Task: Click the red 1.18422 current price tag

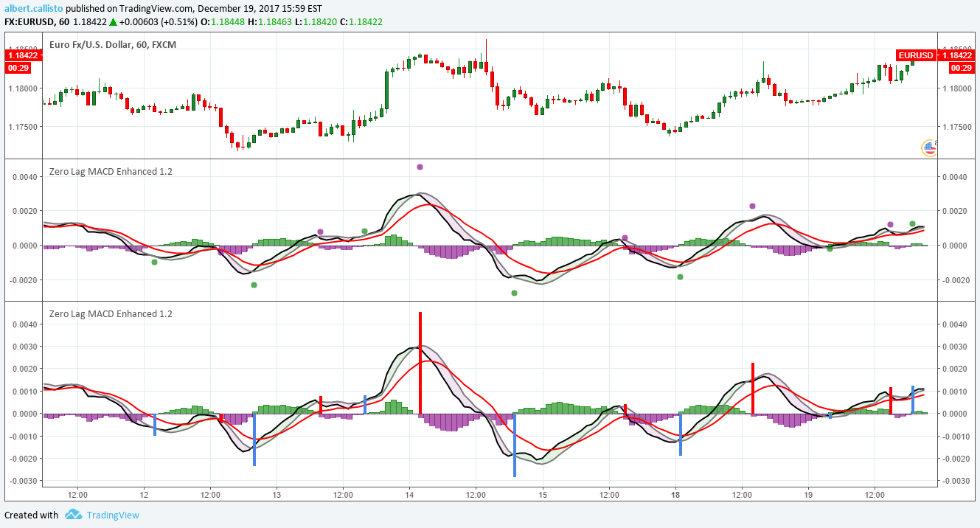Action: click(x=958, y=55)
